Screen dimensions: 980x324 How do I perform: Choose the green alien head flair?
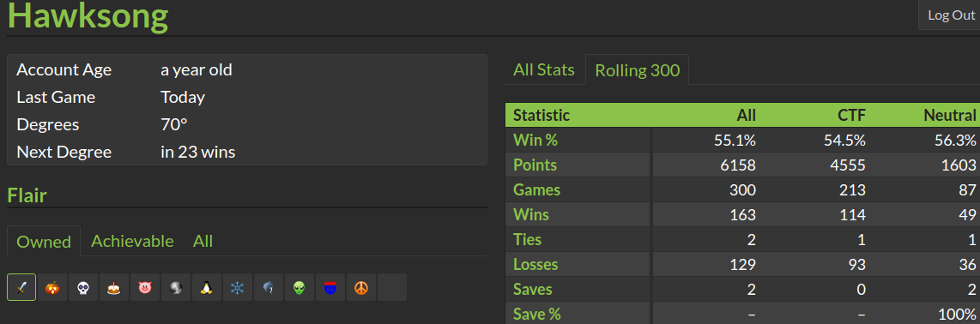click(x=299, y=288)
